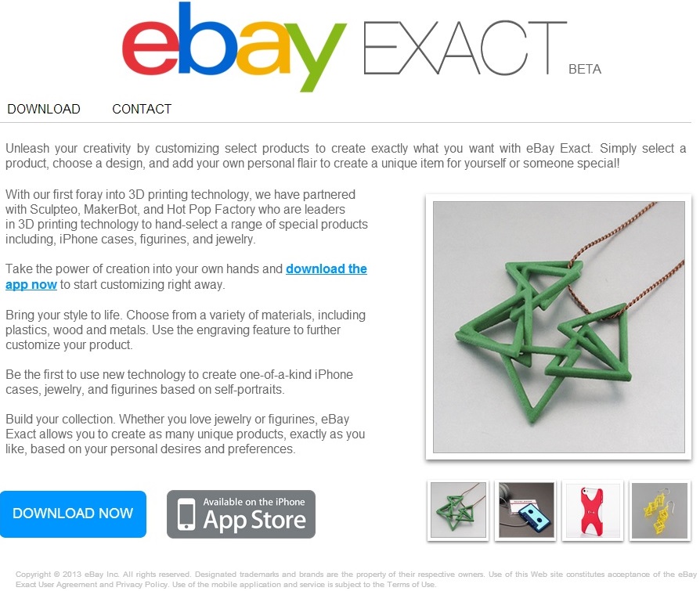The image size is (700, 591).
Task: Click the Available on the iPhone App Store badge
Action: point(241,514)
